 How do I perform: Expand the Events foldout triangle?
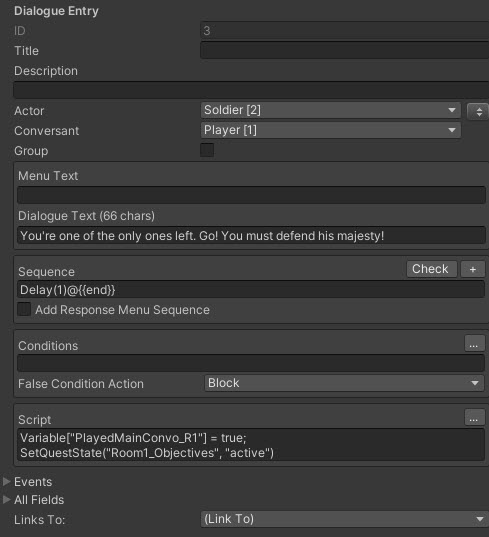[x=7, y=482]
